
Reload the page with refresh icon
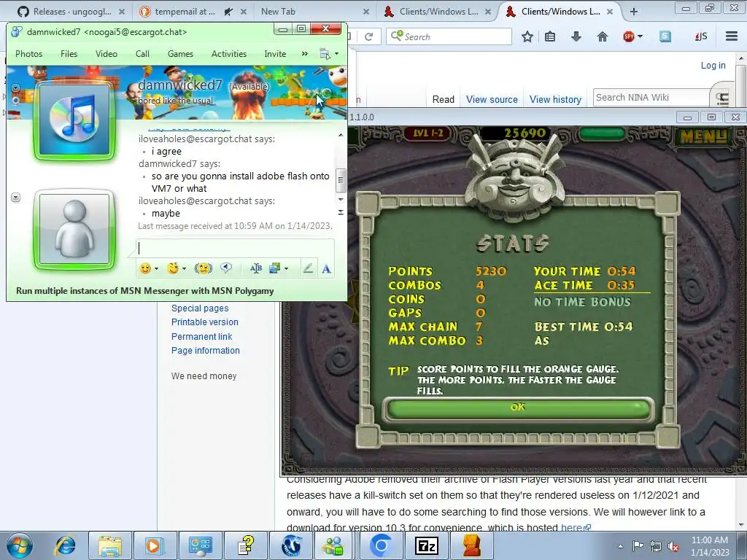pos(368,36)
